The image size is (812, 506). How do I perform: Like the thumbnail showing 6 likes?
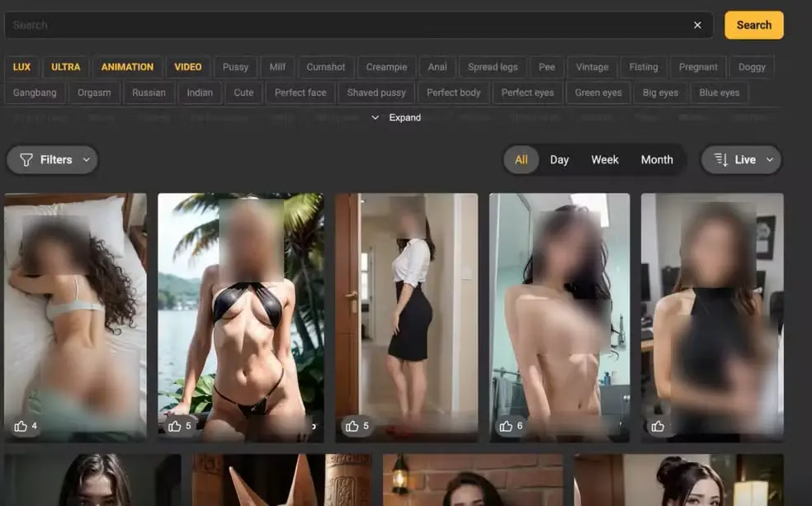click(506, 427)
